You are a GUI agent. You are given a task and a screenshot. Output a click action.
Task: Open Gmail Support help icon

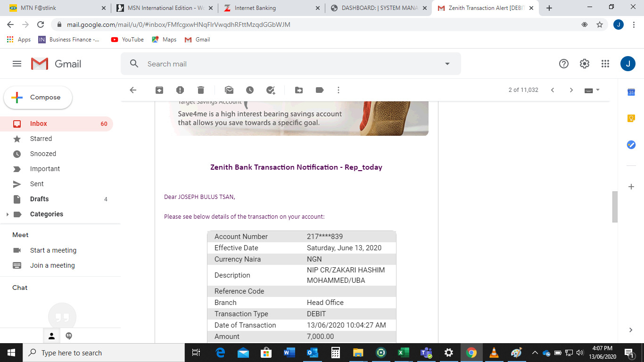(564, 64)
